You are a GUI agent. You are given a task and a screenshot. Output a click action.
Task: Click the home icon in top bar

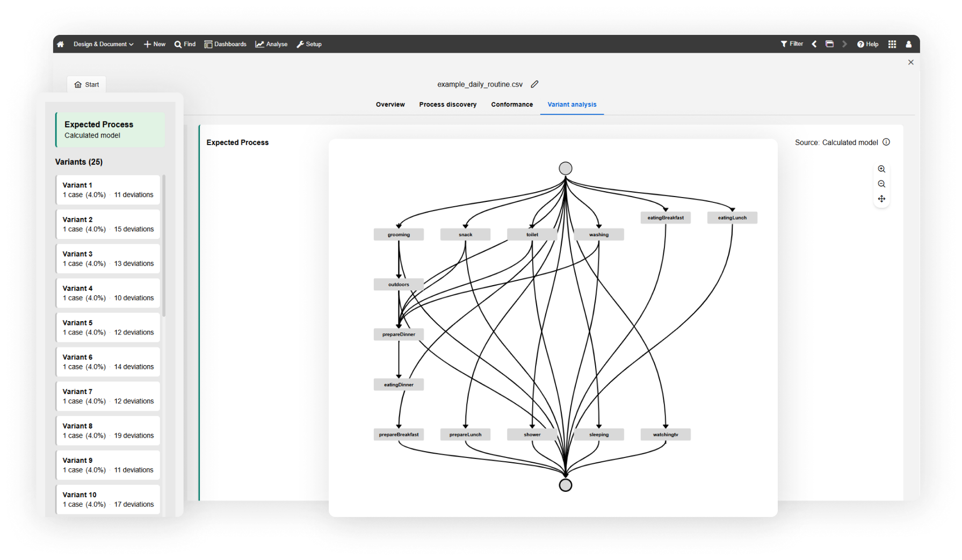[61, 44]
